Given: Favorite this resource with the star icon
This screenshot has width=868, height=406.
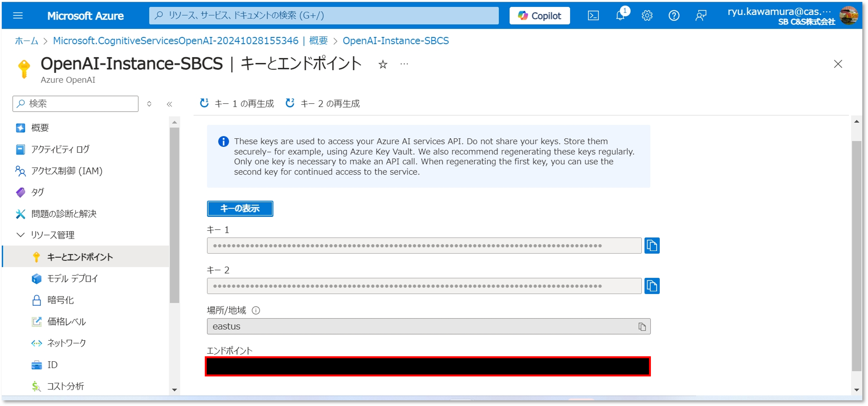Looking at the screenshot, I should (383, 64).
